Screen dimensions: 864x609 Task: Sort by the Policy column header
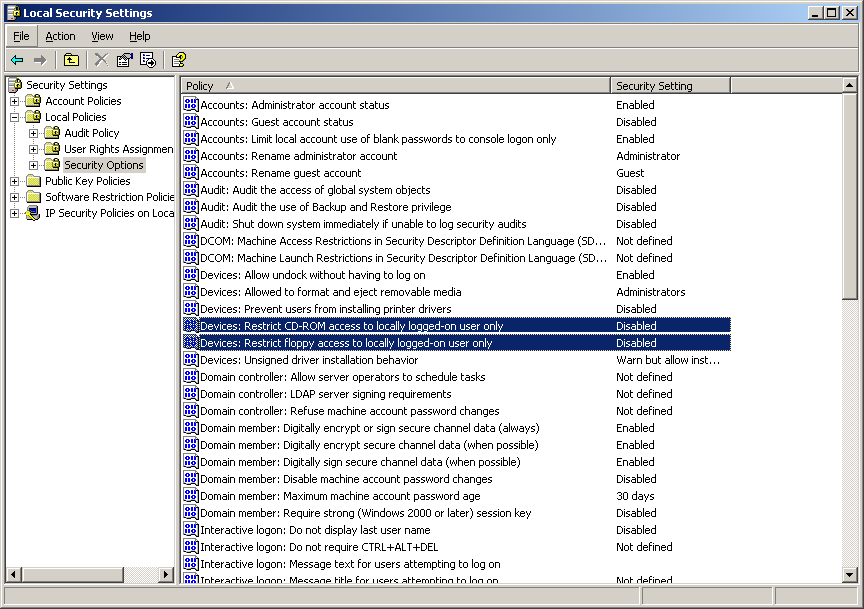click(x=394, y=86)
